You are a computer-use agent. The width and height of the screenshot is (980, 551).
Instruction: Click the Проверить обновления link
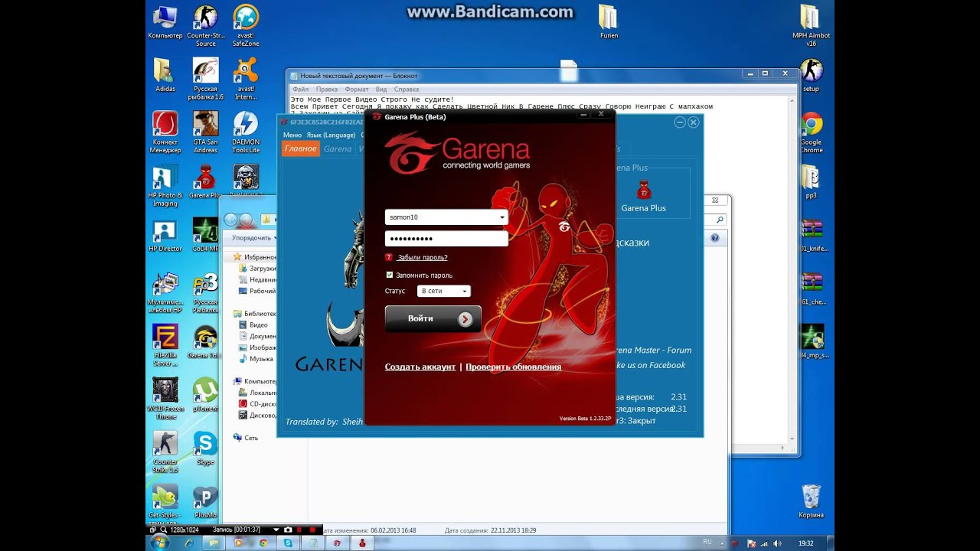tap(514, 367)
